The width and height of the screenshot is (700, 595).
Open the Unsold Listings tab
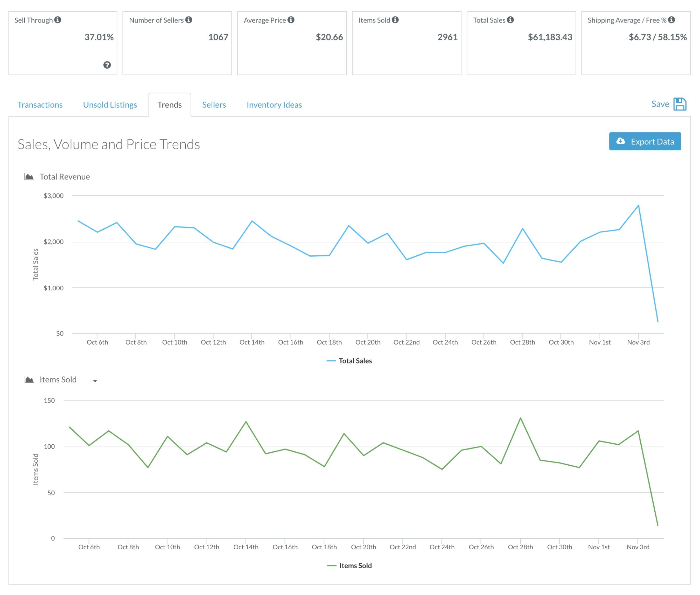tap(110, 105)
